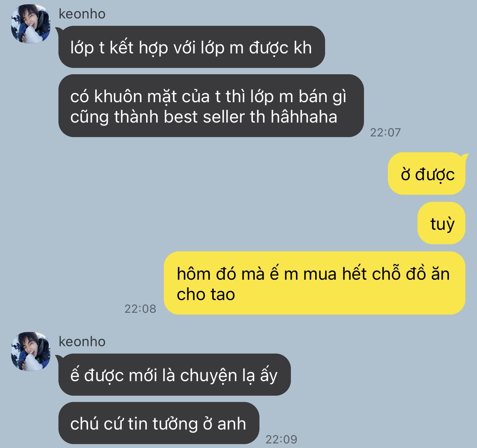
Task: Tap the message 'ế được mới là chuyện lạ ấy'
Action: click(175, 375)
